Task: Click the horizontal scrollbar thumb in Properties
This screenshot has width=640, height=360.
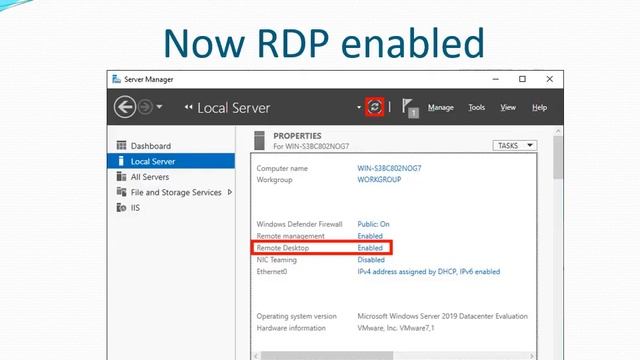Action: 327,356
